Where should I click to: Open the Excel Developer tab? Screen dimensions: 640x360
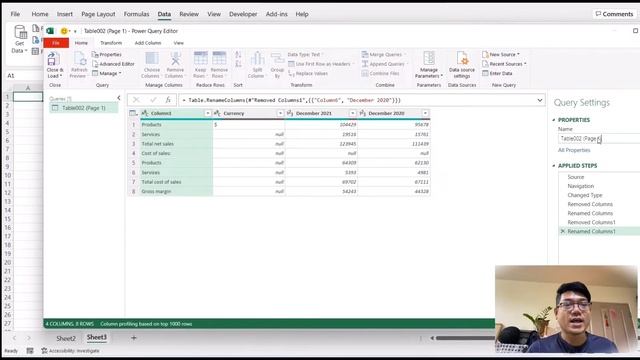click(x=243, y=14)
